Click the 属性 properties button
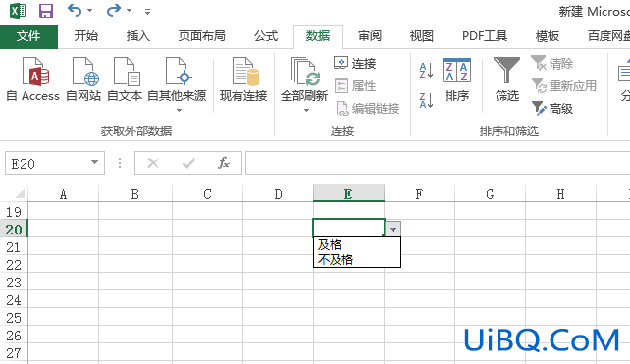 point(355,85)
